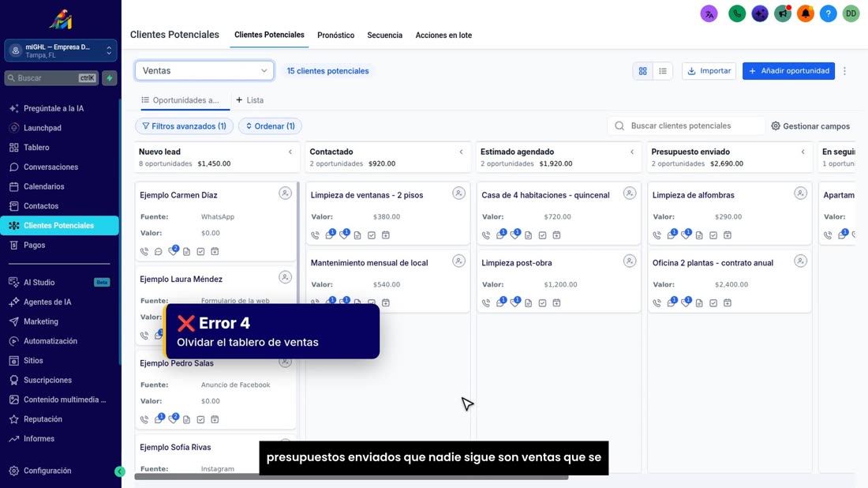The height and width of the screenshot is (488, 868).
Task: Click the Importar button
Action: click(x=709, y=71)
